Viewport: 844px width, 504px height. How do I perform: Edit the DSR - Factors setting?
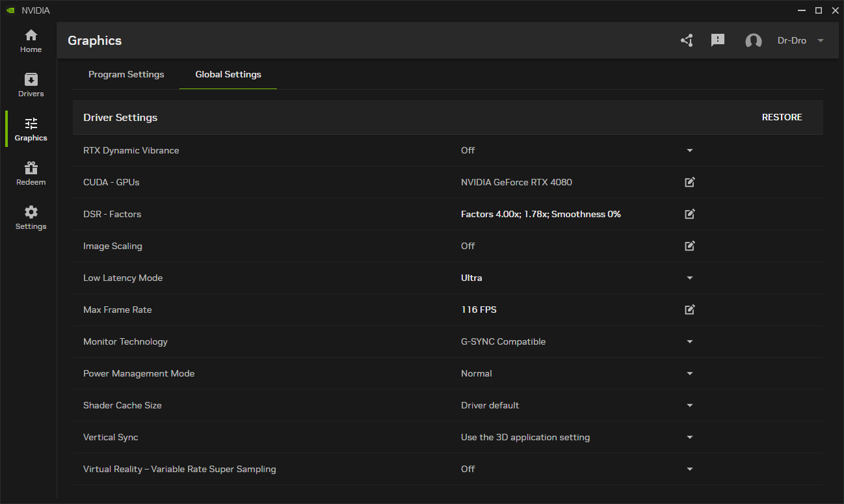pos(690,214)
